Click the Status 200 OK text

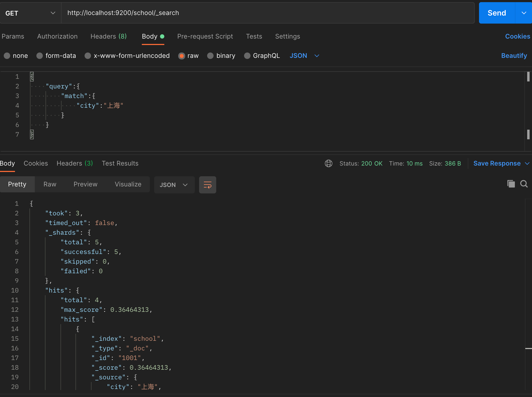point(361,163)
